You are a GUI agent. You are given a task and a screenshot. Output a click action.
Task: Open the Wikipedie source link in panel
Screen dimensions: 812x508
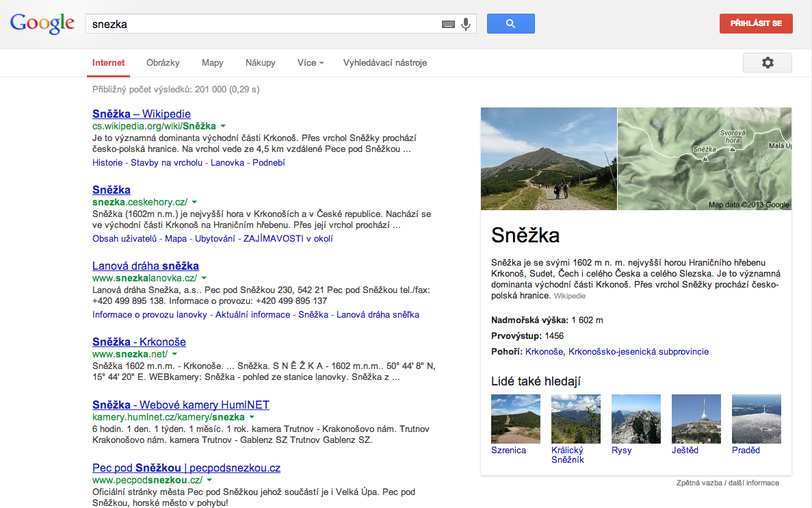pyautogui.click(x=570, y=296)
